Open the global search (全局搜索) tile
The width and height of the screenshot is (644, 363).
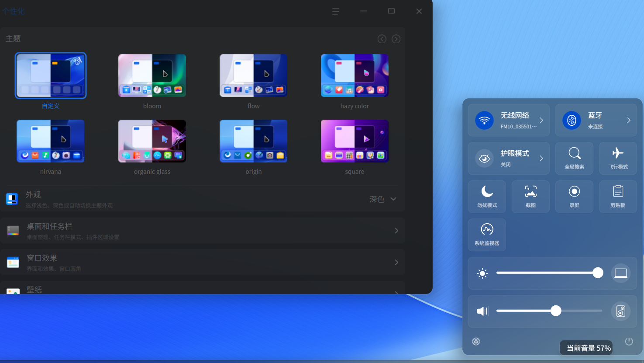[574, 158]
